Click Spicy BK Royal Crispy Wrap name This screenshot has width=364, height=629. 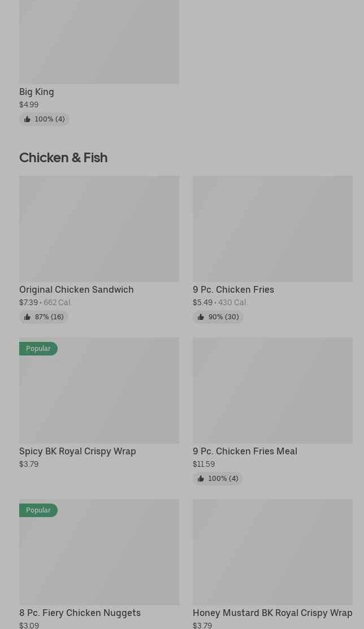point(77,451)
